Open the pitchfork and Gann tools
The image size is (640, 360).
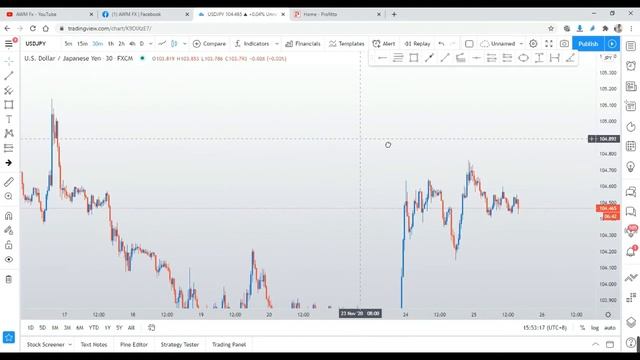(9, 90)
